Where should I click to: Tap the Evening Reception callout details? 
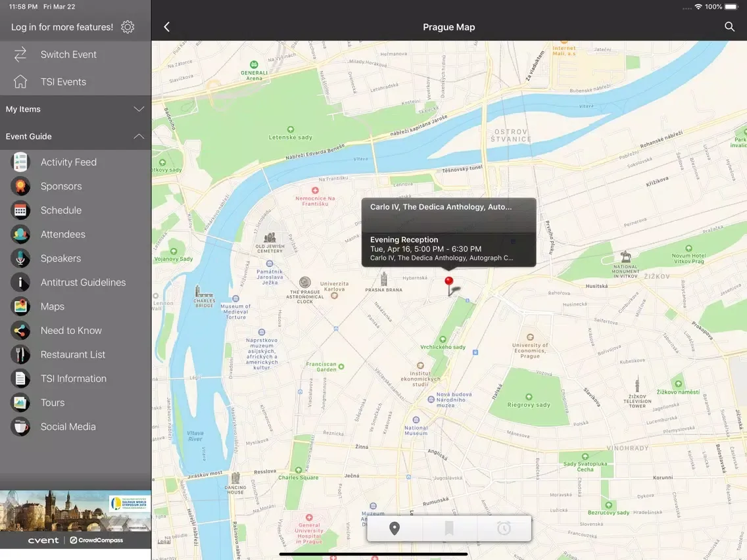click(448, 249)
